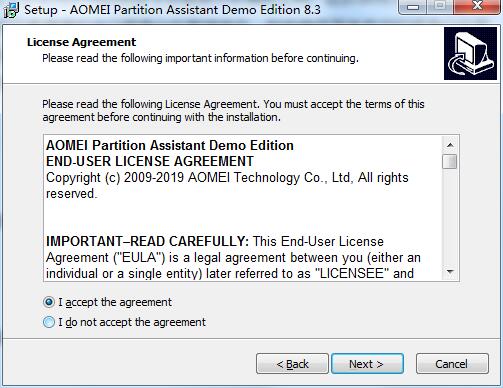The width and height of the screenshot is (503, 388).
Task: Go back with the Back button
Action: coord(292,364)
